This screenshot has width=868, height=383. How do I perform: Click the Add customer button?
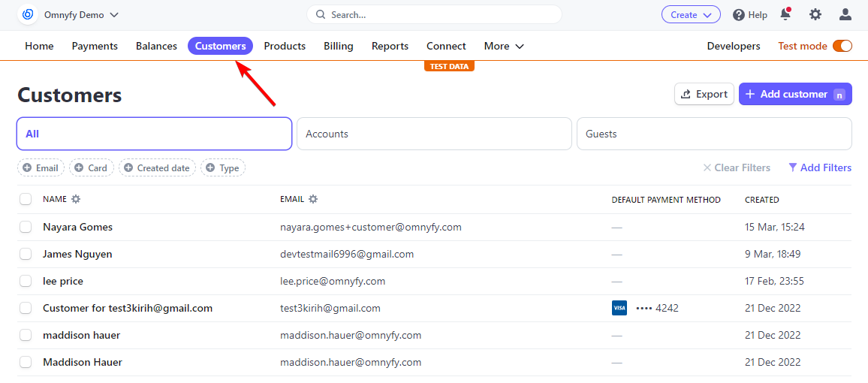tap(795, 94)
